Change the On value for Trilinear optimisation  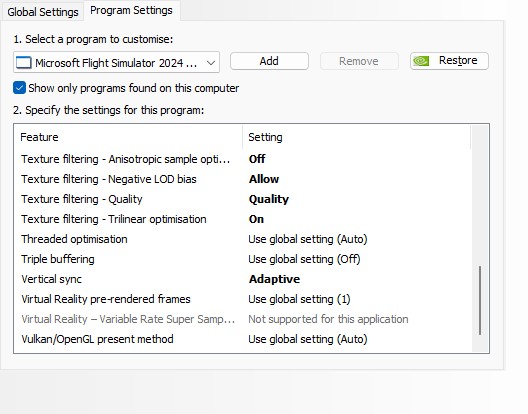256,219
